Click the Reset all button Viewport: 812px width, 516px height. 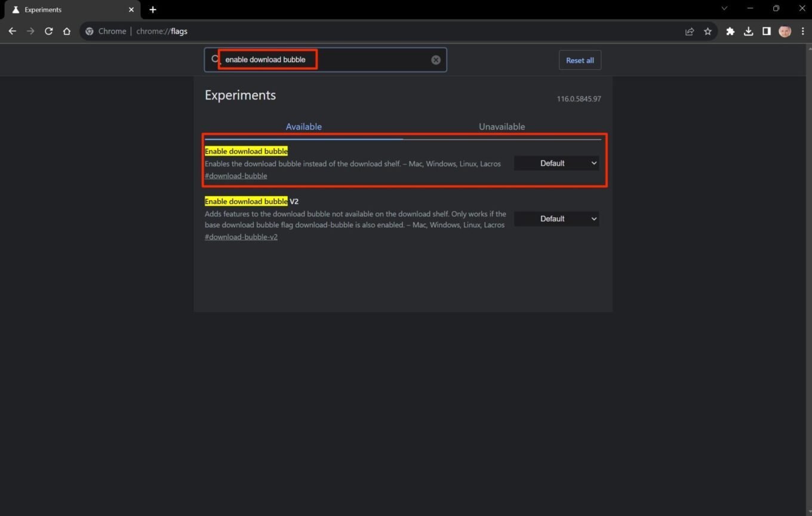tap(580, 60)
